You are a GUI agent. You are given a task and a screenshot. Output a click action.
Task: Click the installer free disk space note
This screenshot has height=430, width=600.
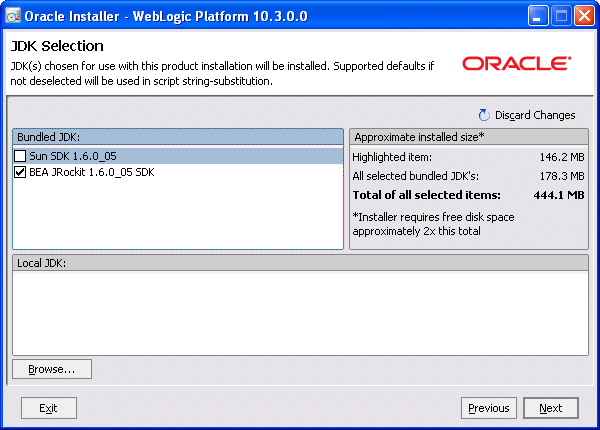[x=433, y=224]
